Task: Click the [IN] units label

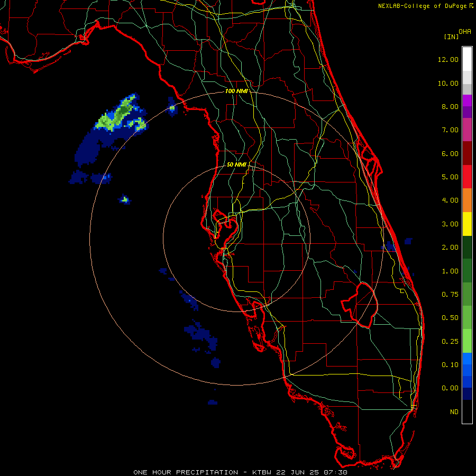Action: pyautogui.click(x=451, y=36)
